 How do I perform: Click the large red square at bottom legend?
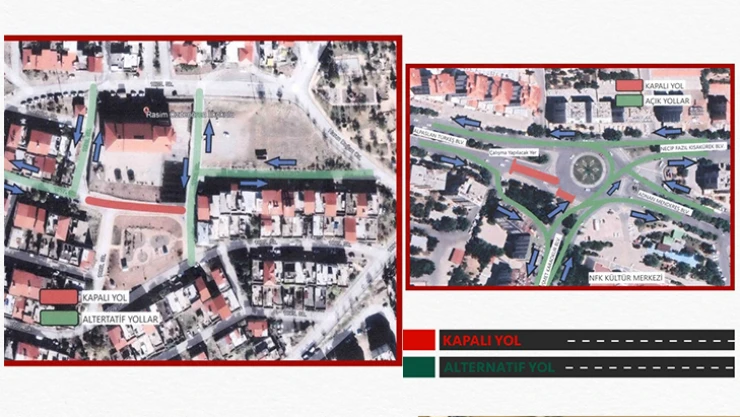click(419, 340)
